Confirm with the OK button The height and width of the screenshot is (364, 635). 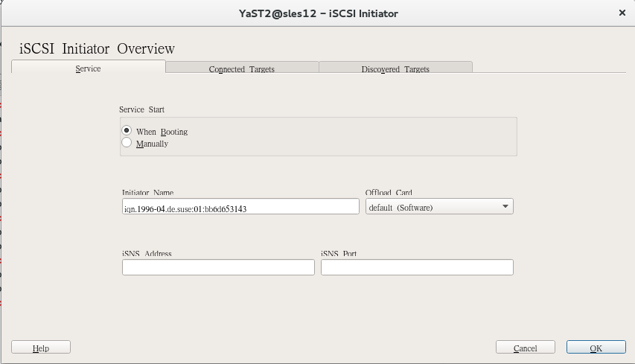(x=596, y=347)
